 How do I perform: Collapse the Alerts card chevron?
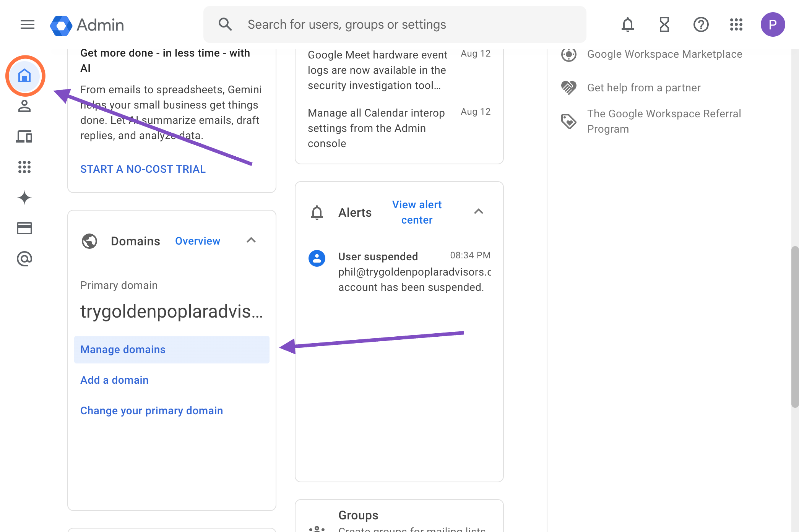click(x=479, y=211)
